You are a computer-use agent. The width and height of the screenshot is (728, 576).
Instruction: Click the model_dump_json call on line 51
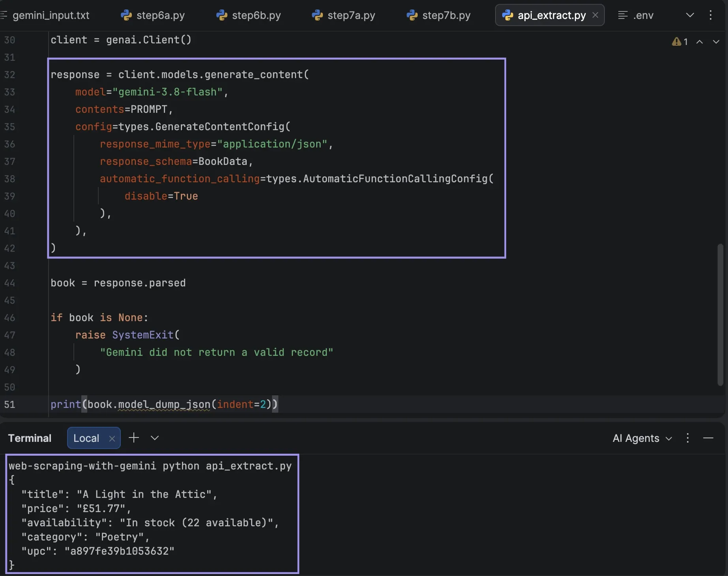[x=164, y=404]
